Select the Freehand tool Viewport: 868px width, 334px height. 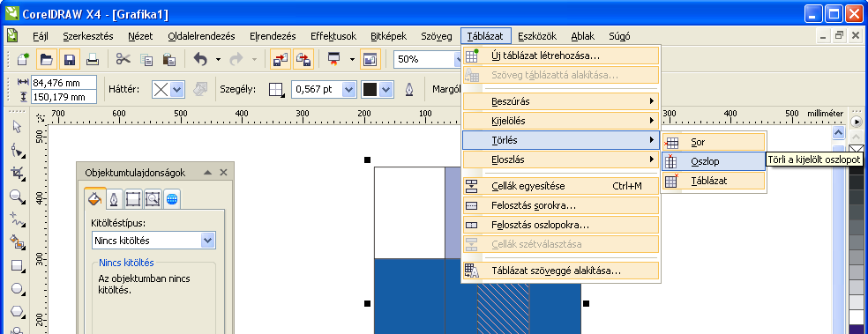(x=17, y=219)
